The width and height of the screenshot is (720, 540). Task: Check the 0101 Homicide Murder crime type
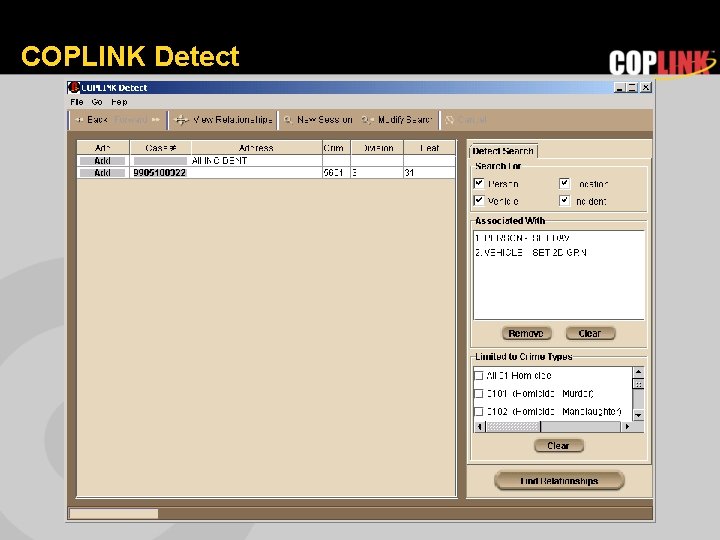pos(479,394)
